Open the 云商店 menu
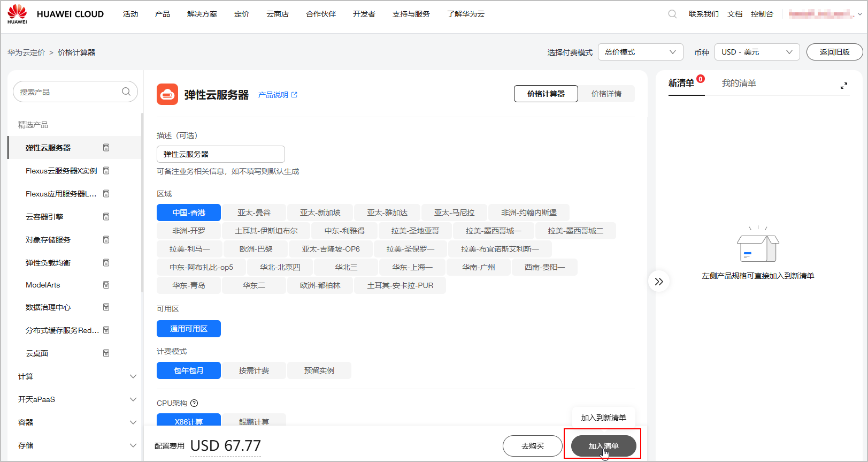This screenshot has height=462, width=868. click(278, 14)
